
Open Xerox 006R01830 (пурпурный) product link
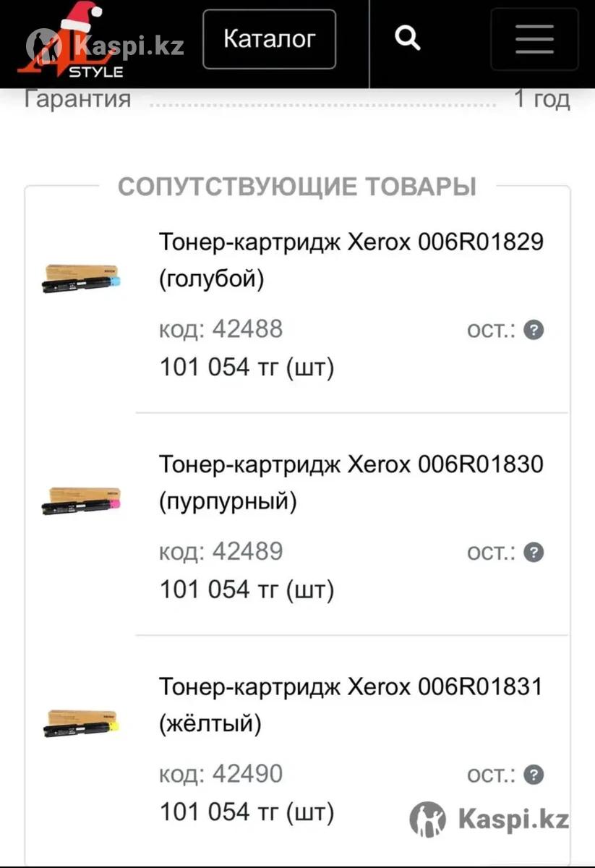point(351,482)
